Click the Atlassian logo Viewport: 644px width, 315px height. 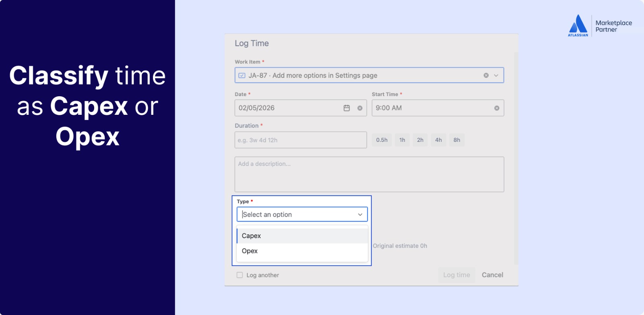578,25
